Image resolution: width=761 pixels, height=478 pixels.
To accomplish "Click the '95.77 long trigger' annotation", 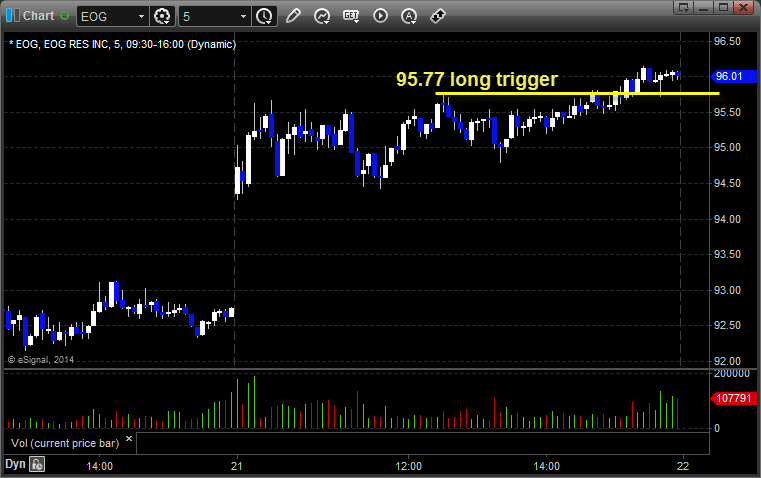I will [477, 79].
